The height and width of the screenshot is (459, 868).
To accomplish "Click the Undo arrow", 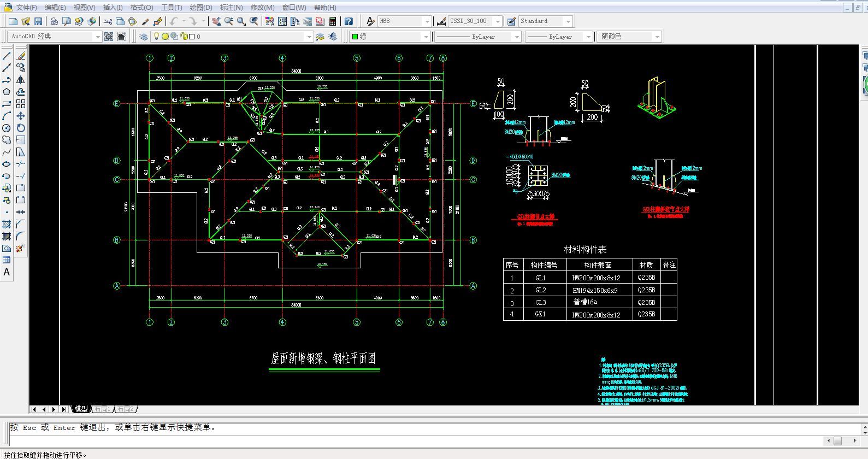I will (x=174, y=21).
